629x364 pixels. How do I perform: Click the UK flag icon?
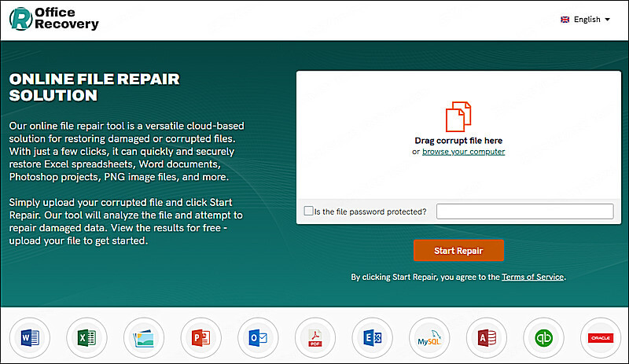click(565, 20)
